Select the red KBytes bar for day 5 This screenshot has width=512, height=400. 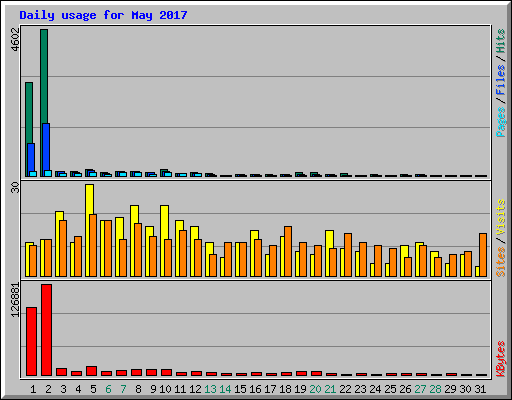(x=91, y=371)
